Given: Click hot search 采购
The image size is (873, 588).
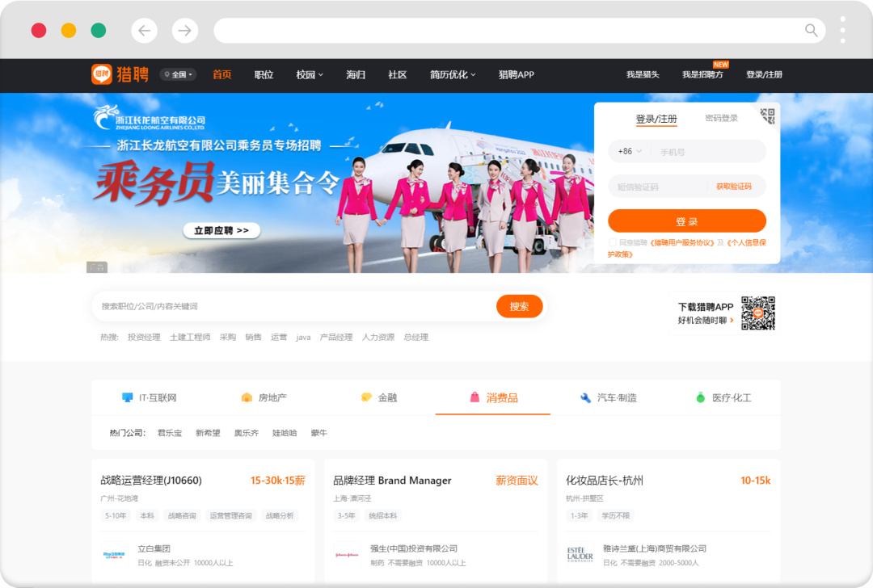Looking at the screenshot, I should pos(228,337).
